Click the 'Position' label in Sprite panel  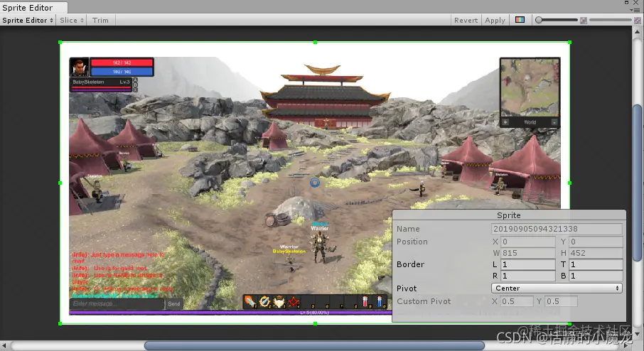[412, 242]
